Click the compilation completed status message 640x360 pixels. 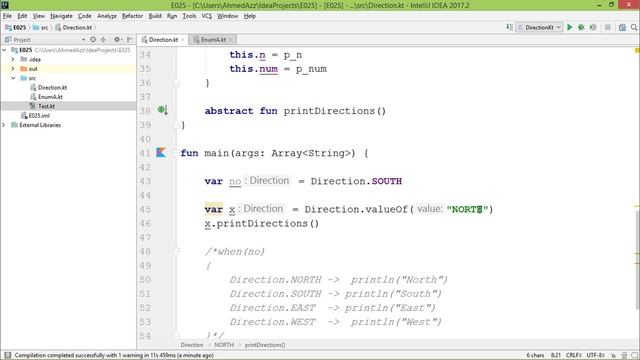point(114,356)
